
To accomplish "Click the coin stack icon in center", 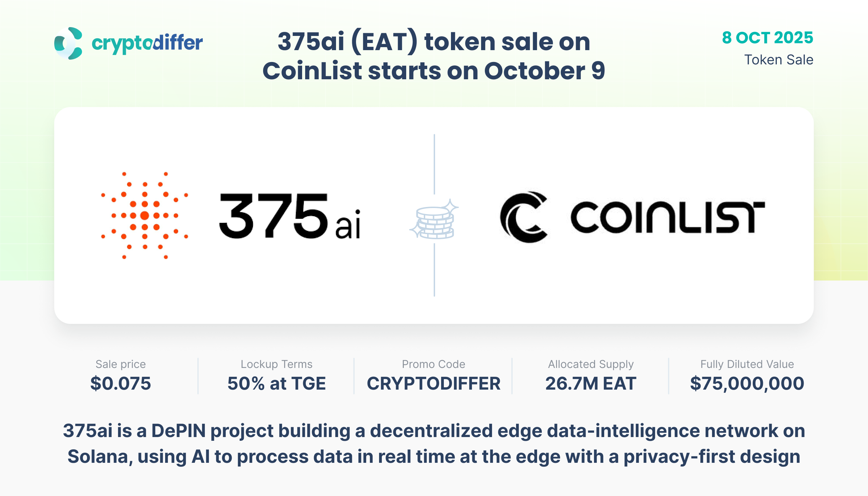I will coord(434,220).
